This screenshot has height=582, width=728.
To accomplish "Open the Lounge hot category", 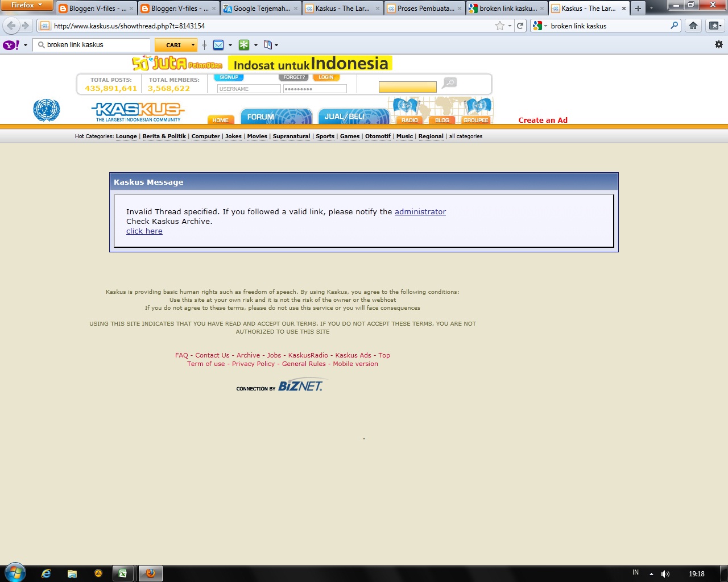I will (126, 136).
